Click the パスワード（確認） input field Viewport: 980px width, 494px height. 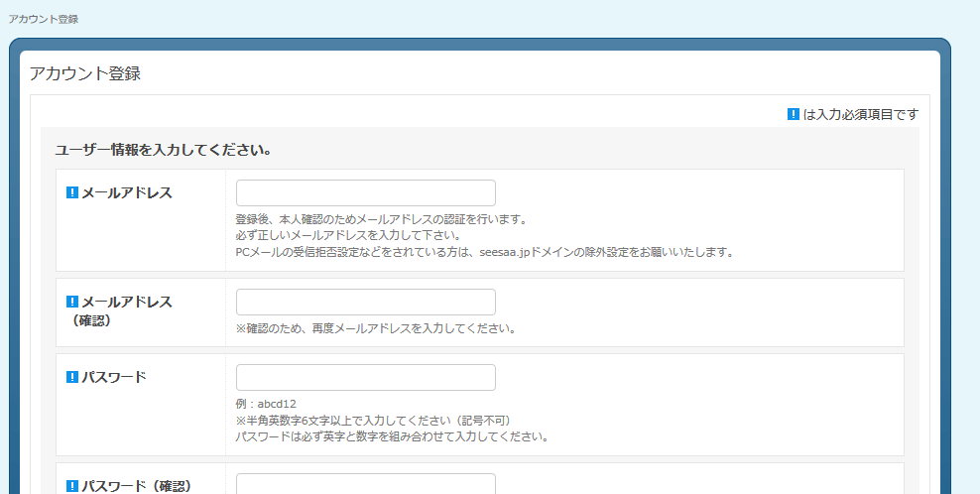pyautogui.click(x=366, y=484)
